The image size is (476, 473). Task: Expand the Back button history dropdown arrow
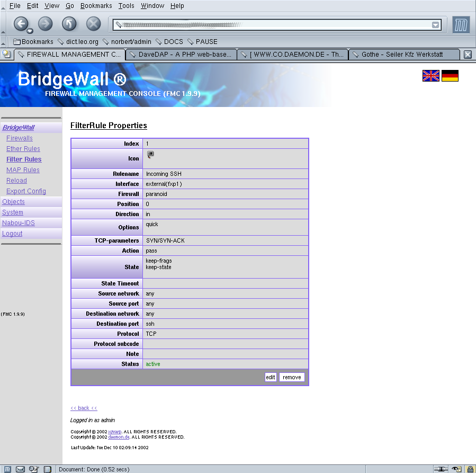point(30,31)
